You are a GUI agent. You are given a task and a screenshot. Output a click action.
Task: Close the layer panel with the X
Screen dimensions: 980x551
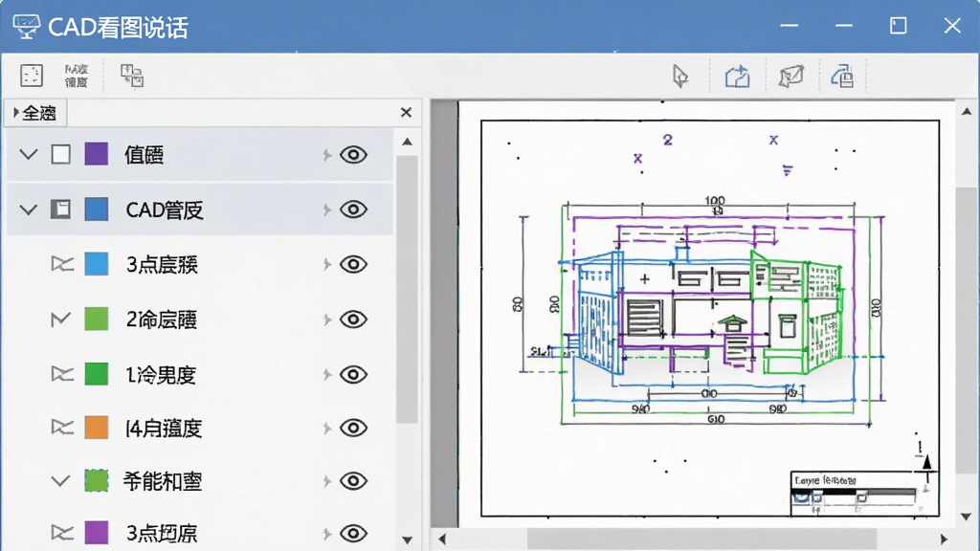[406, 113]
